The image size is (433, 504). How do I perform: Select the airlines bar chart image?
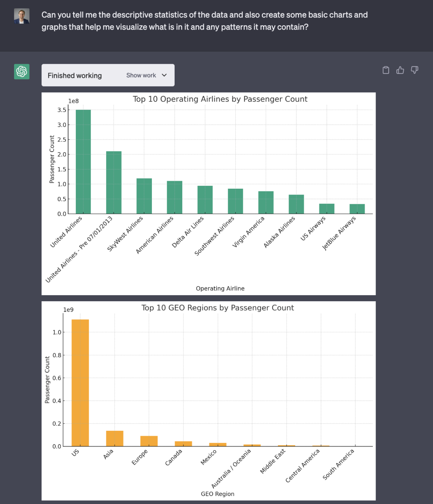209,193
